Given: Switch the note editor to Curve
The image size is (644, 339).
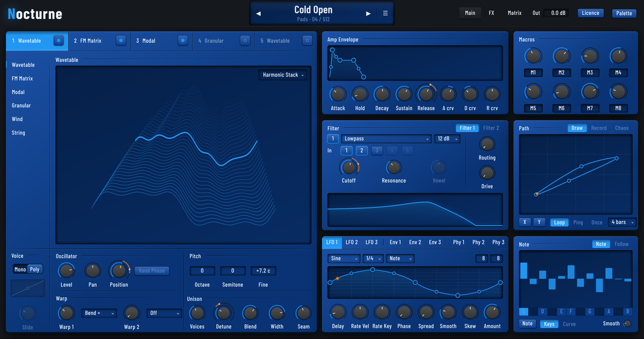Looking at the screenshot, I should coord(569,324).
